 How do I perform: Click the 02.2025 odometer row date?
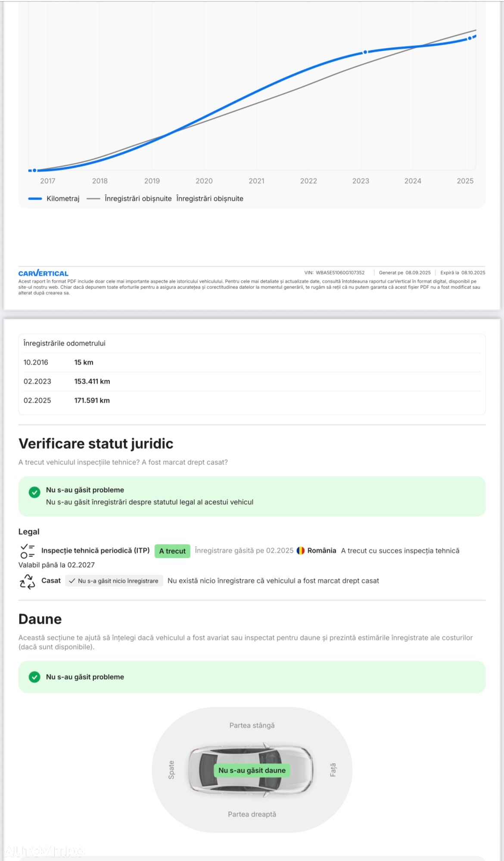[x=37, y=400]
